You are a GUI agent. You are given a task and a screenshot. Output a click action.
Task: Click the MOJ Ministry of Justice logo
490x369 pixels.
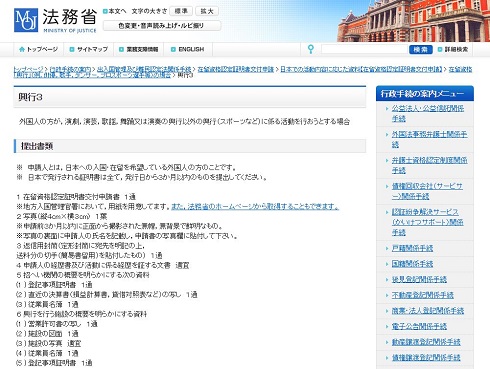55,20
